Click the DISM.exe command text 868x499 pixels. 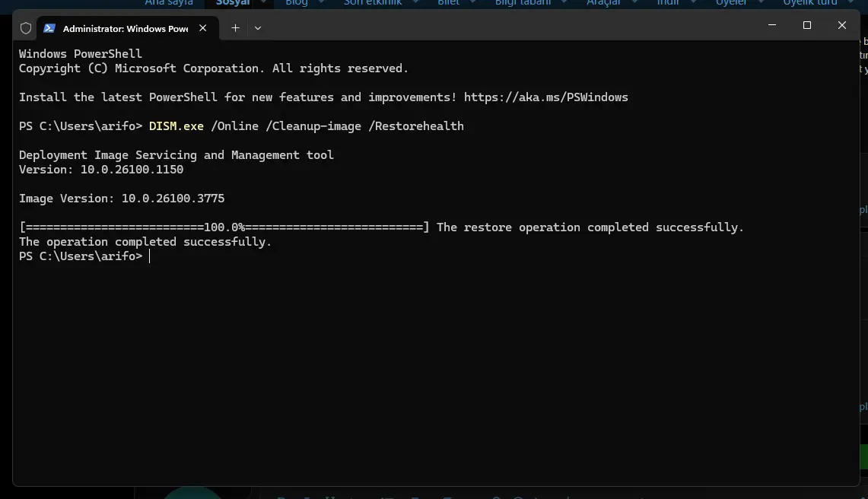(176, 126)
